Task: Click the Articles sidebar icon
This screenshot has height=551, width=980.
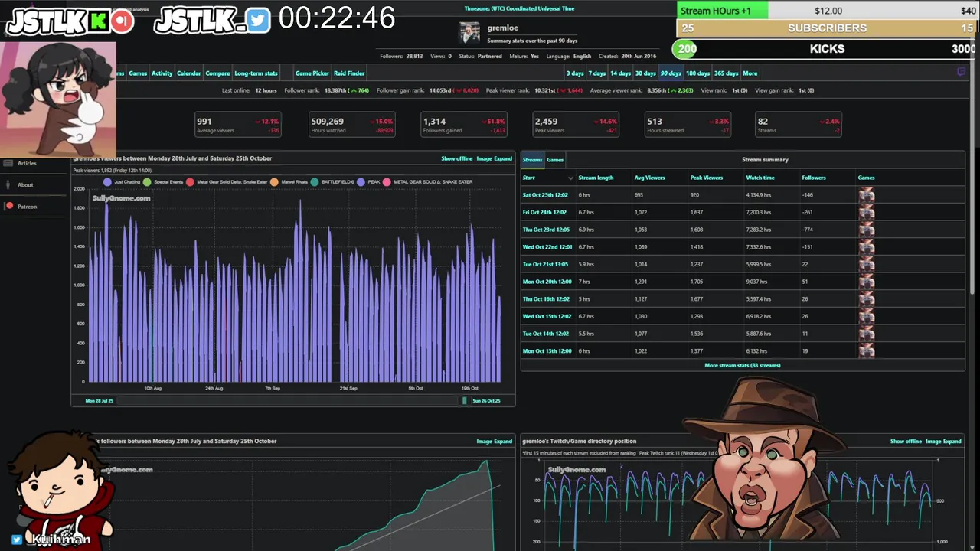Action: point(8,163)
